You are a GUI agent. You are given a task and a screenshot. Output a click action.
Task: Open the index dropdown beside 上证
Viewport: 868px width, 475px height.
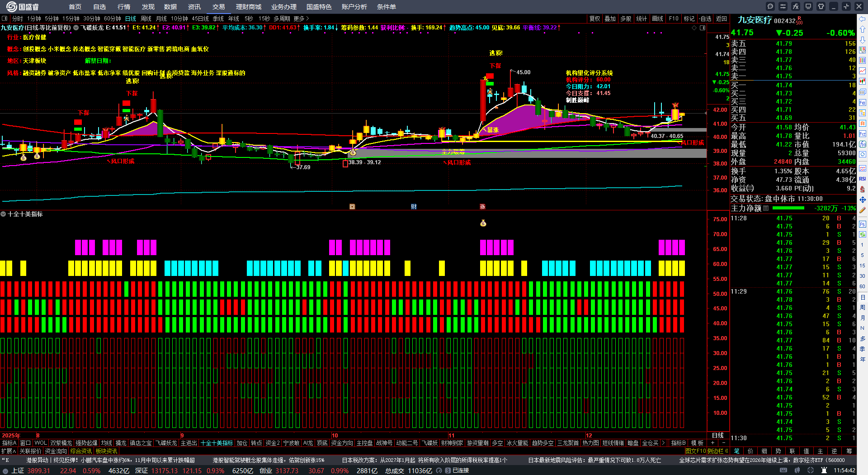click(5, 470)
